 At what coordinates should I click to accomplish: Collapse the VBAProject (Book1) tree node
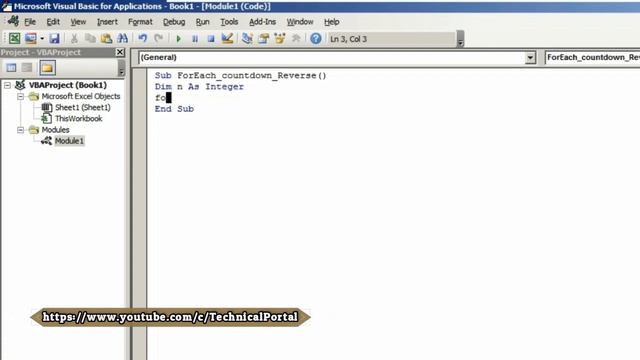7,85
